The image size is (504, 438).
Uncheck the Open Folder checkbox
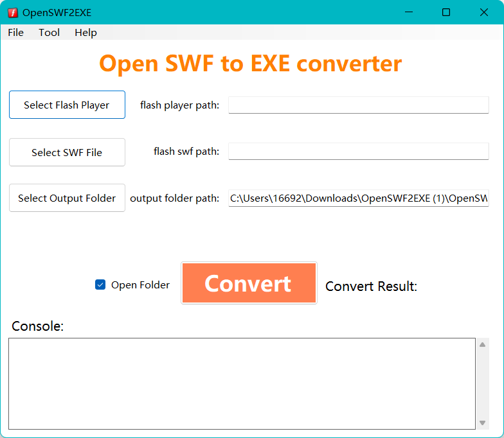click(100, 285)
